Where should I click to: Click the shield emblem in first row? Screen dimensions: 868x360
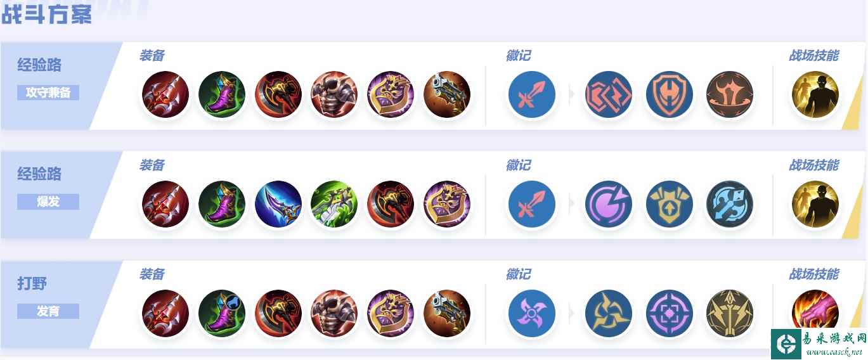(670, 94)
